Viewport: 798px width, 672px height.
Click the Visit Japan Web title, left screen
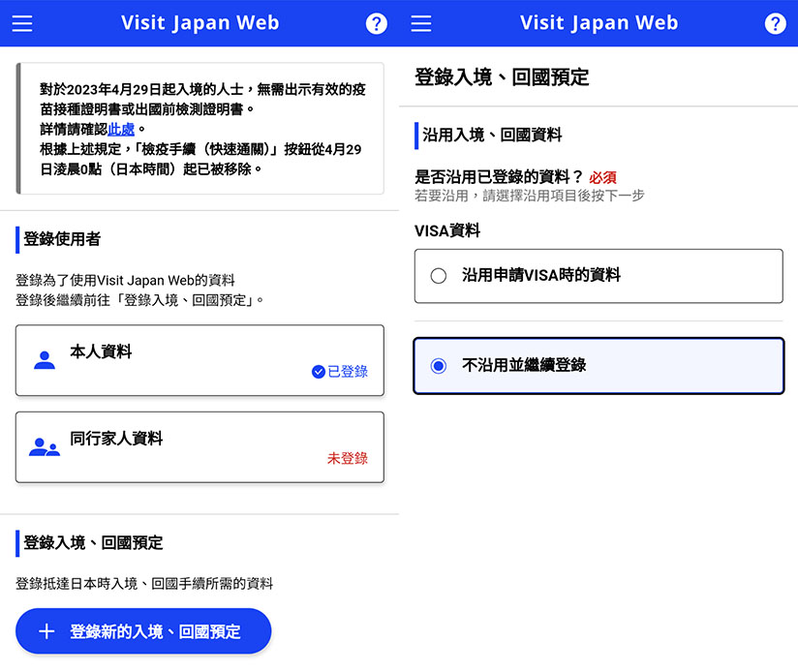pyautogui.click(x=200, y=23)
